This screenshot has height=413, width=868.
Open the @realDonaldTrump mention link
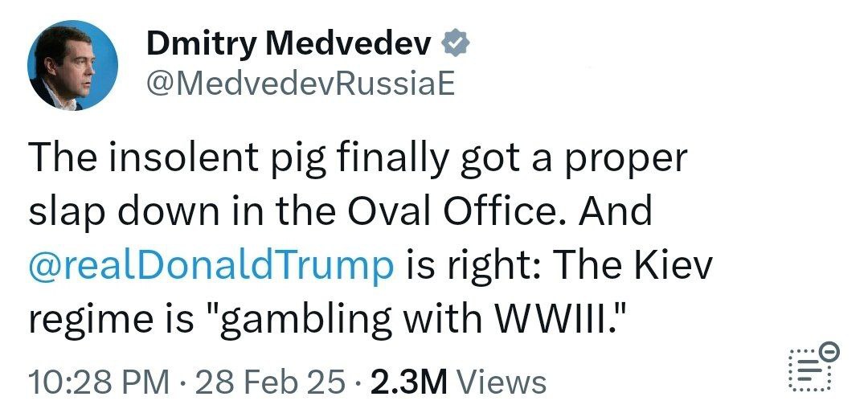pyautogui.click(x=211, y=266)
